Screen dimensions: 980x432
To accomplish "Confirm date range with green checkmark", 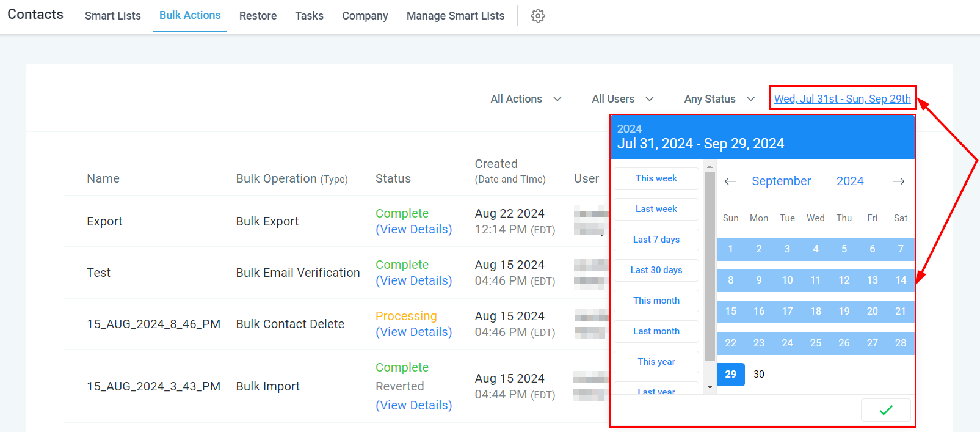I will click(885, 410).
